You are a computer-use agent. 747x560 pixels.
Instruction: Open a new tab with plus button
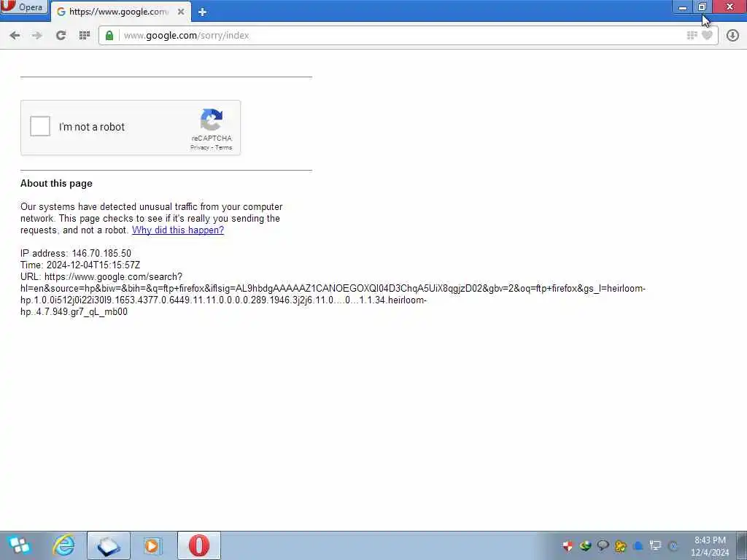(x=203, y=12)
